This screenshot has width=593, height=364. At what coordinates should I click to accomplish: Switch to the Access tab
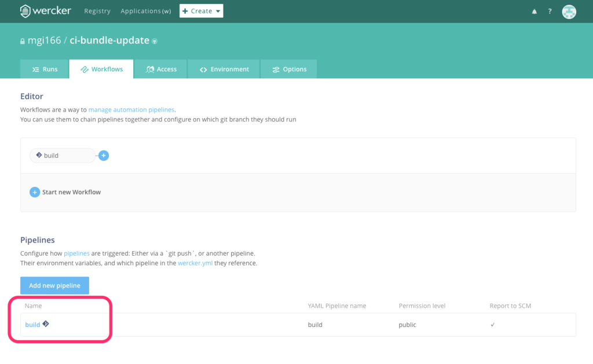coord(161,69)
